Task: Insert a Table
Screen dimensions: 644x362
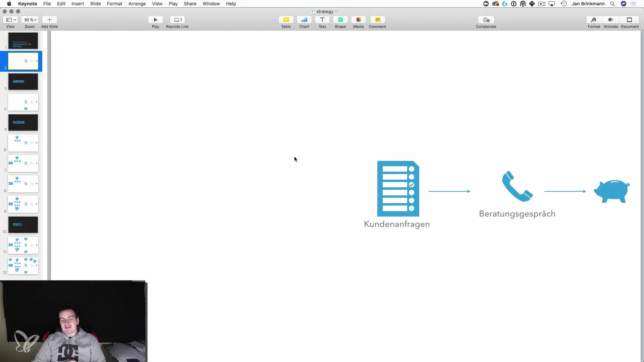Action: click(x=286, y=20)
